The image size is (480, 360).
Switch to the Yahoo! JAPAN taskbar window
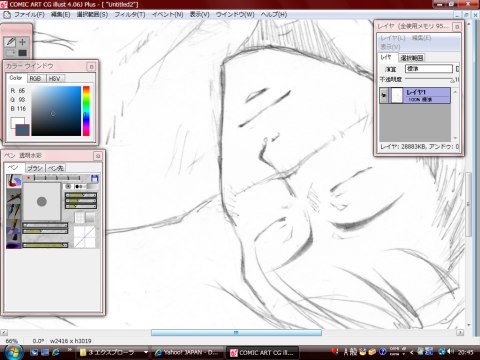pos(187,352)
